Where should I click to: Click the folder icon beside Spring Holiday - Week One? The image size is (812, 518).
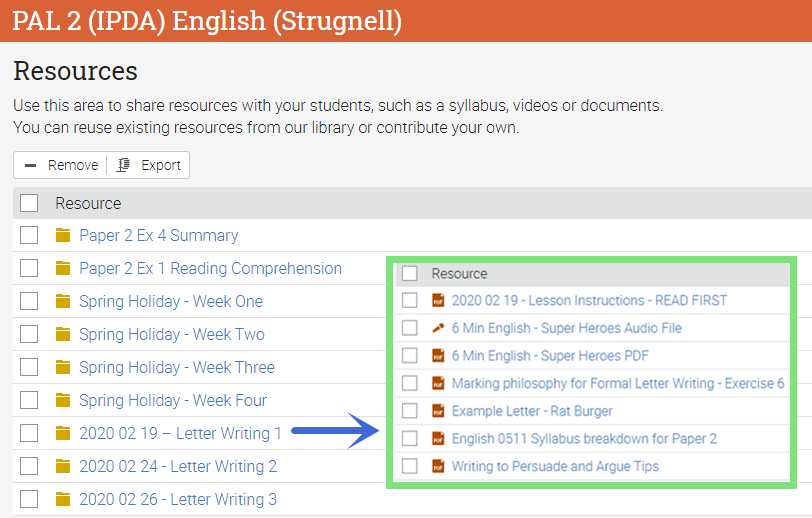(64, 302)
